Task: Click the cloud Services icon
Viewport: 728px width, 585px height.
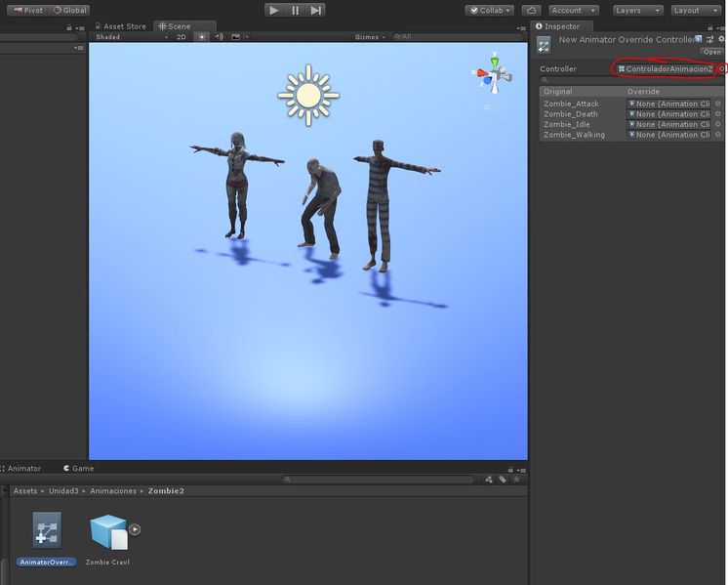Action: click(532, 10)
